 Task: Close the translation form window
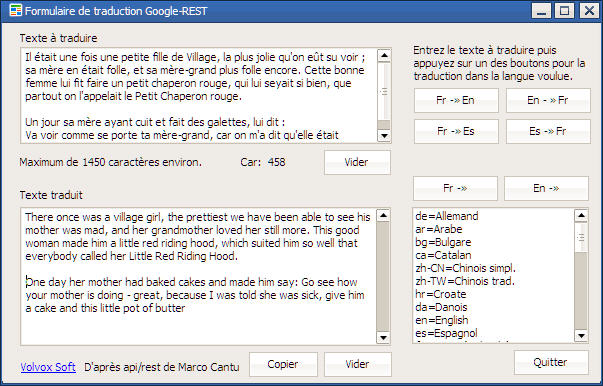point(589,11)
